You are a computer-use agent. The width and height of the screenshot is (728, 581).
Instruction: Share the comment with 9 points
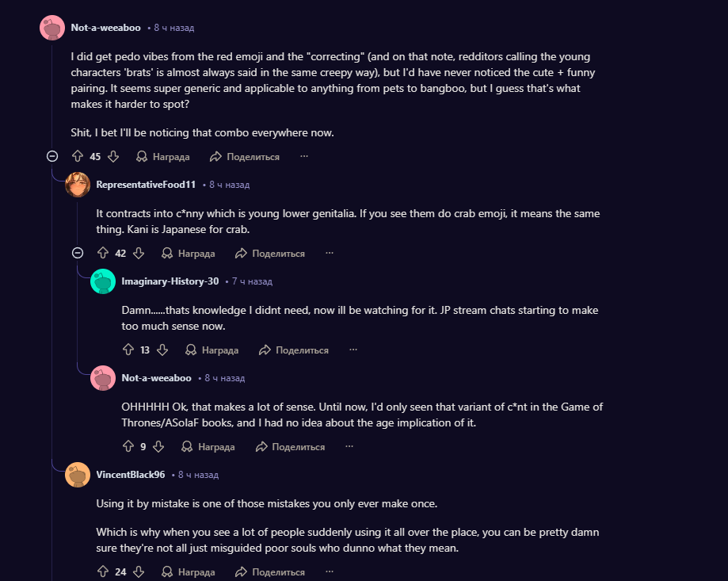pos(290,446)
